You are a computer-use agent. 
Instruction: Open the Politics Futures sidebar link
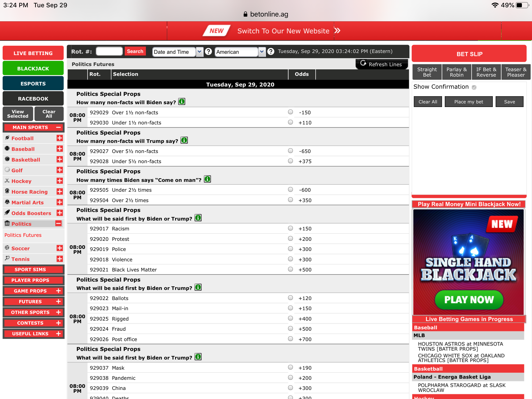click(x=23, y=235)
